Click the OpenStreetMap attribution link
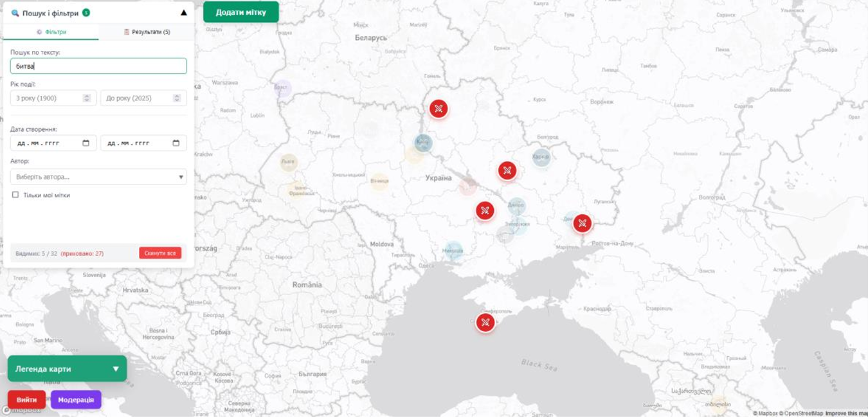Viewport: 868px width, 418px height. [802, 413]
